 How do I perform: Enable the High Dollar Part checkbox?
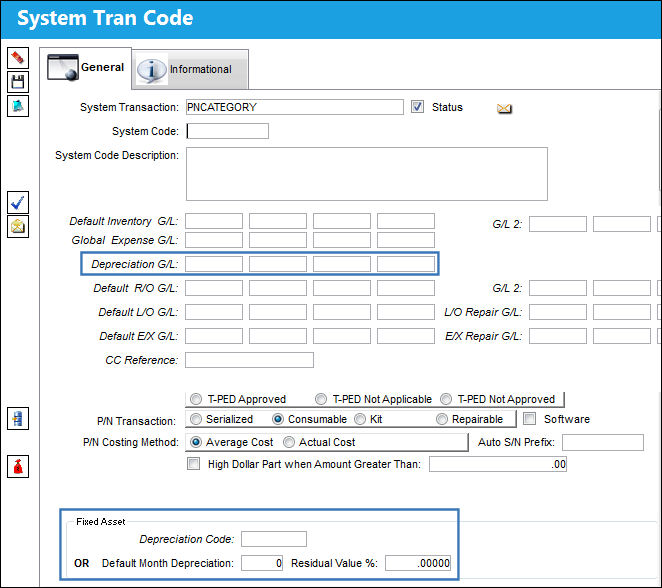click(193, 463)
